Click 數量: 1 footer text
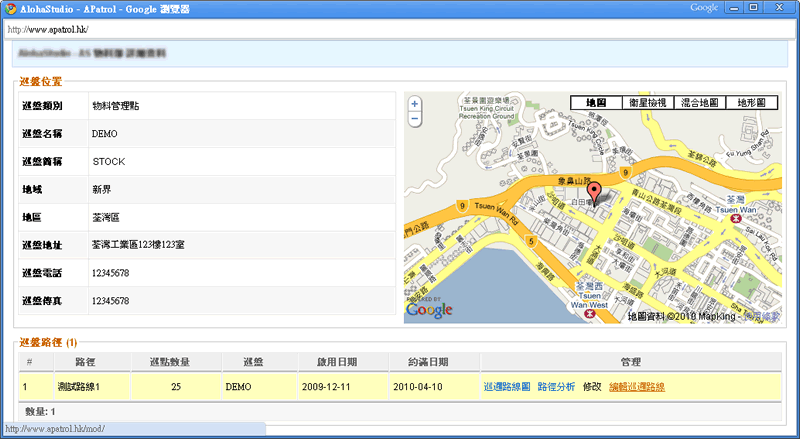The height and width of the screenshot is (439, 800). click(x=40, y=411)
